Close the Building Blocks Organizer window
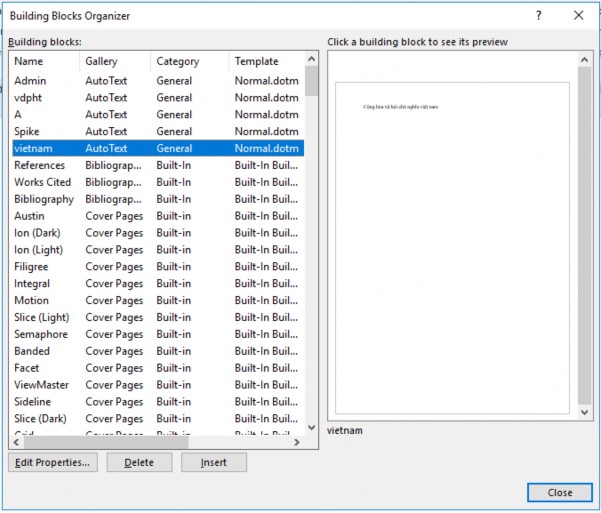Screen dimensions: 601x513 coord(578,16)
